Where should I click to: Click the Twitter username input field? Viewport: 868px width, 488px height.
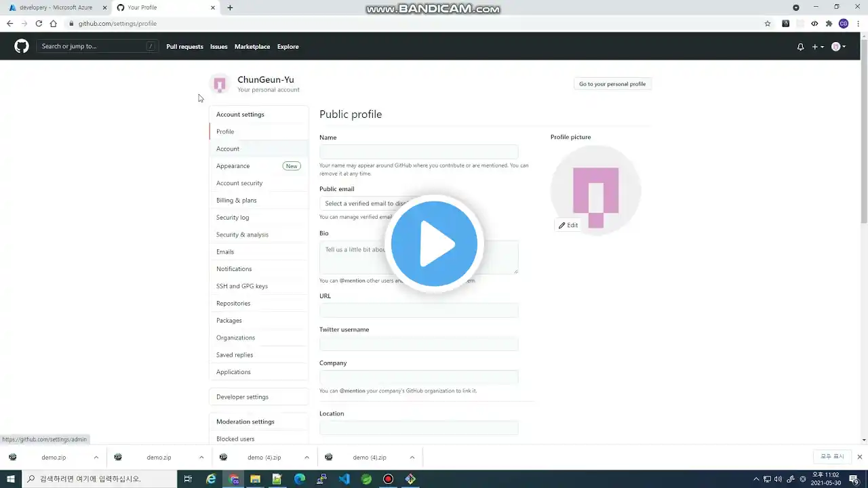[418, 344]
